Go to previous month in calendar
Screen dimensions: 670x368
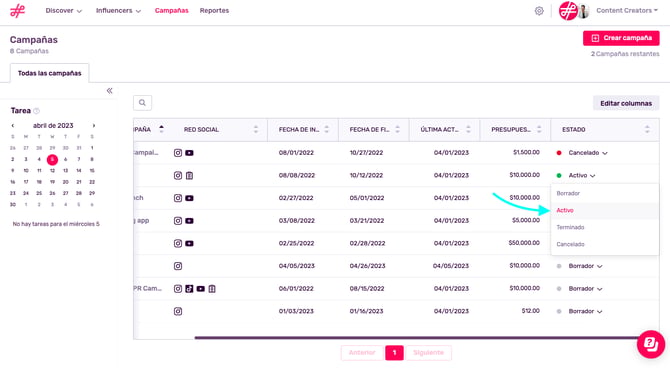coord(13,126)
